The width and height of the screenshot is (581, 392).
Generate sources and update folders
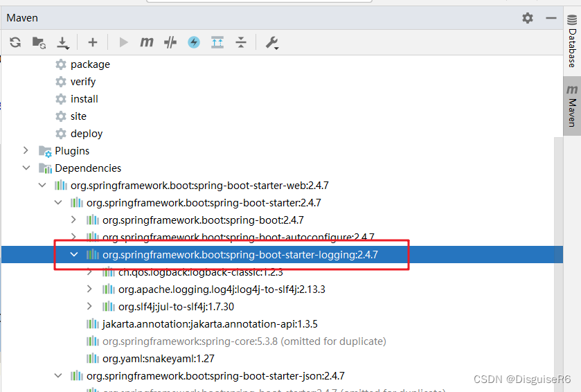click(x=39, y=43)
